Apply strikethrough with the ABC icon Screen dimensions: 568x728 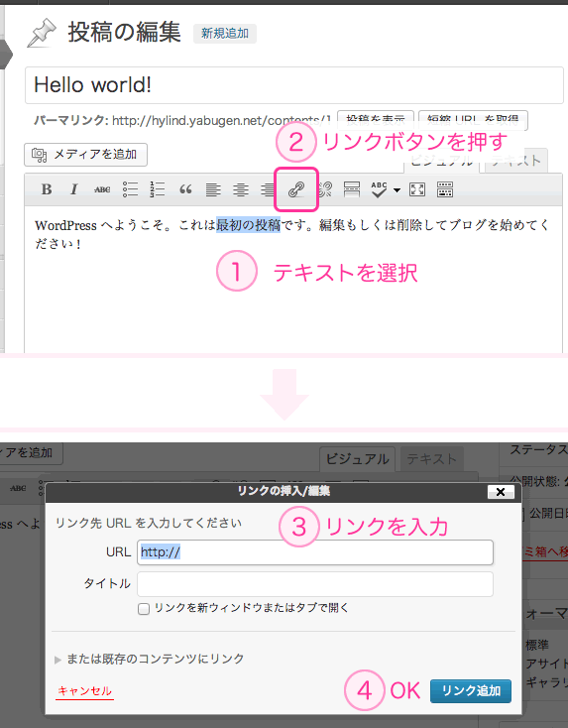[x=102, y=189]
